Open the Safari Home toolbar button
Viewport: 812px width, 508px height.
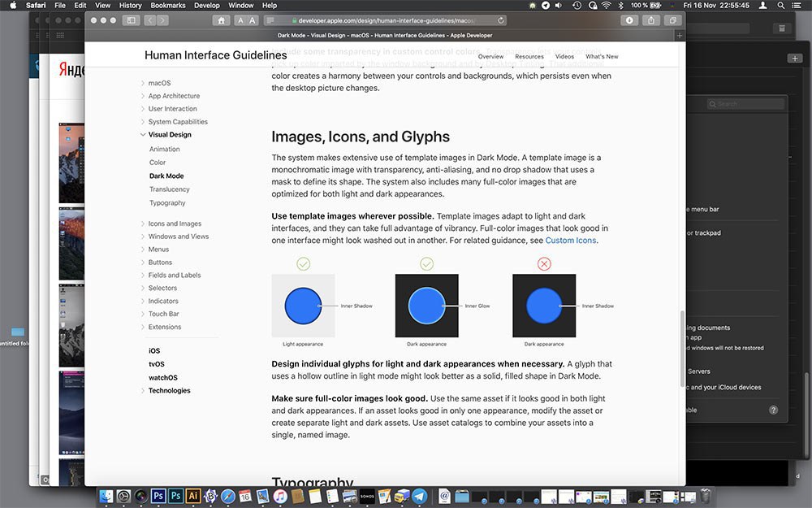[x=221, y=20]
